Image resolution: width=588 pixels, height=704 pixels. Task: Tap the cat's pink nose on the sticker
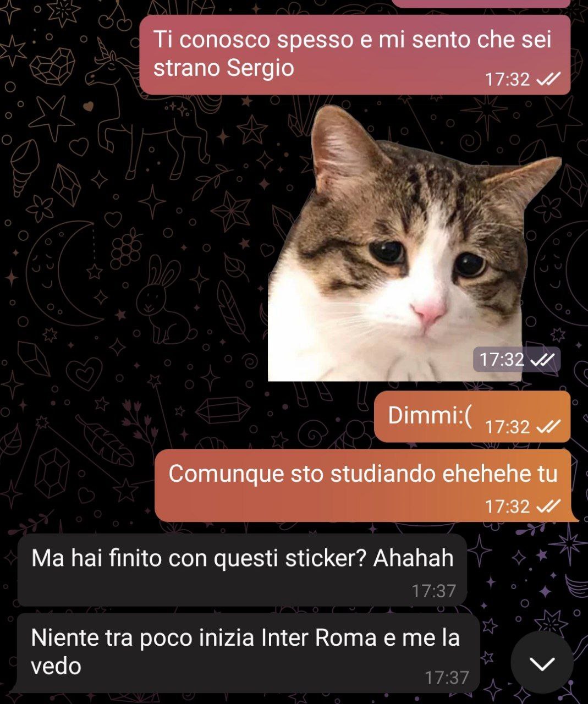(429, 311)
